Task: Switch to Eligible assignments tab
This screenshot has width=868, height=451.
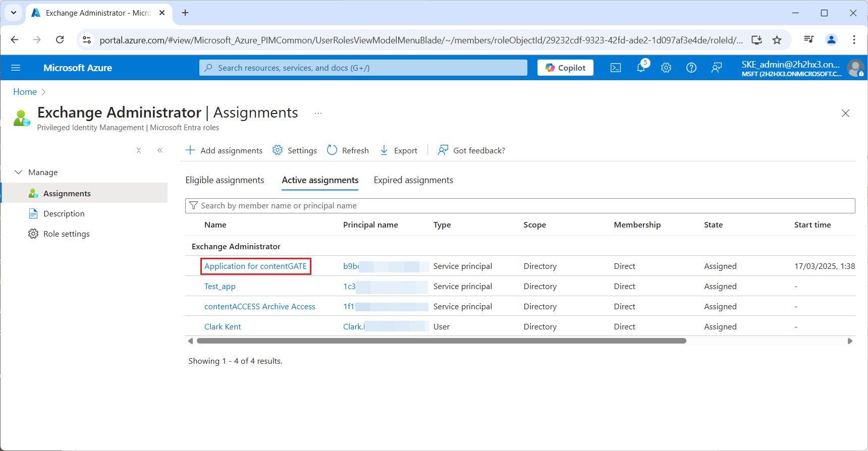Action: (225, 180)
